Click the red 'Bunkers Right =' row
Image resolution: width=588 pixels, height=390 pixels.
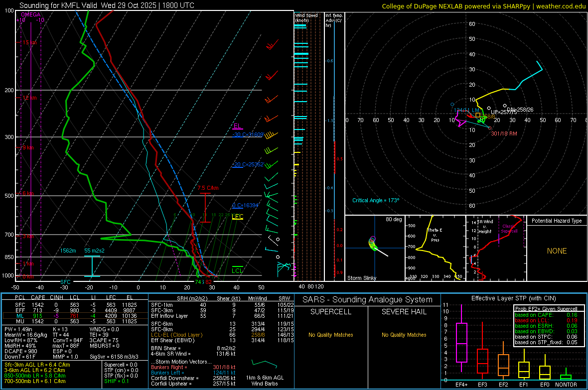coord(193,367)
